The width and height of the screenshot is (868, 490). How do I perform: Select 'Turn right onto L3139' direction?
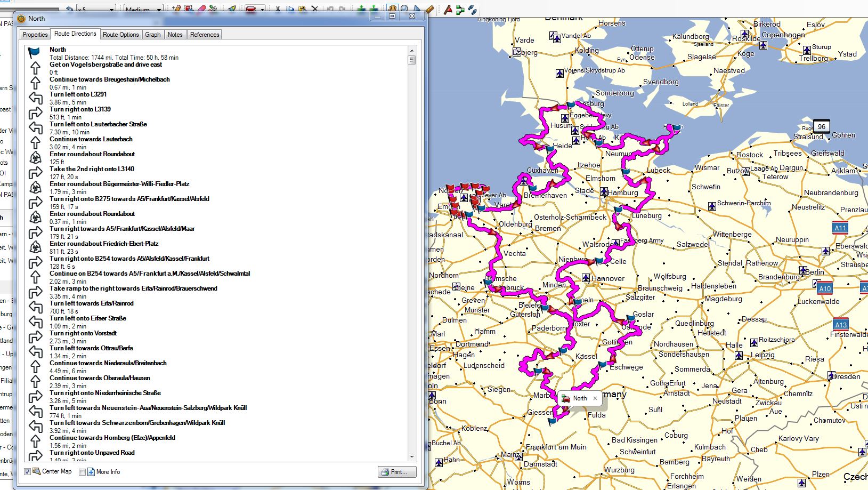pos(80,109)
